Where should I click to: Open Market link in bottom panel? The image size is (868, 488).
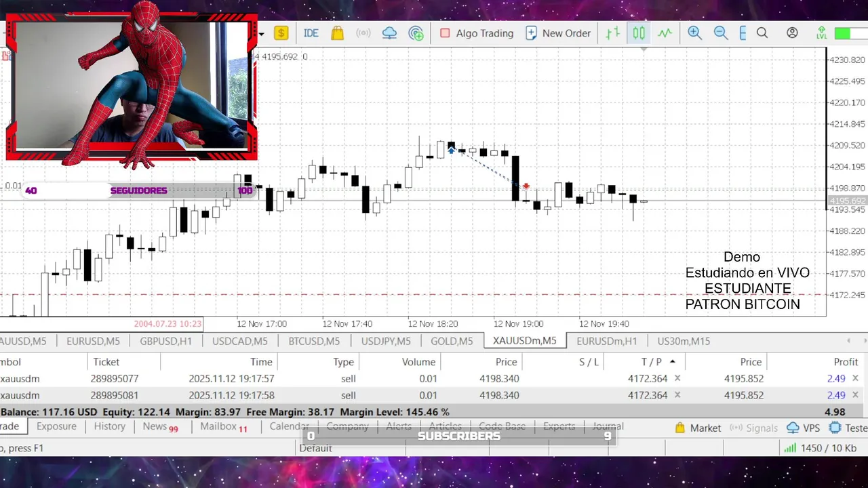698,428
